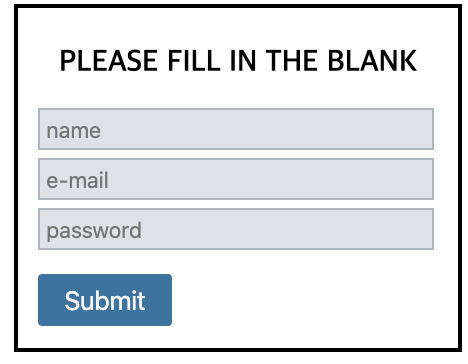Click the 'name' placeholder text
The height and width of the screenshot is (364, 468).
coord(73,131)
